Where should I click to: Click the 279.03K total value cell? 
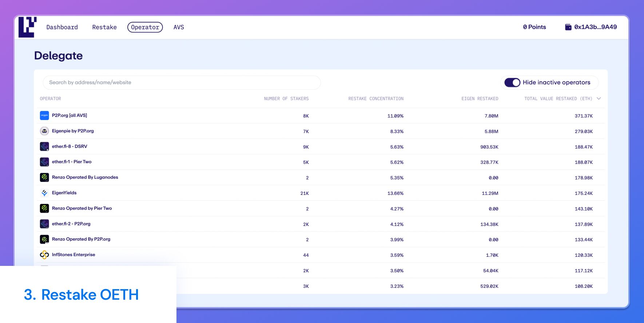(x=584, y=131)
